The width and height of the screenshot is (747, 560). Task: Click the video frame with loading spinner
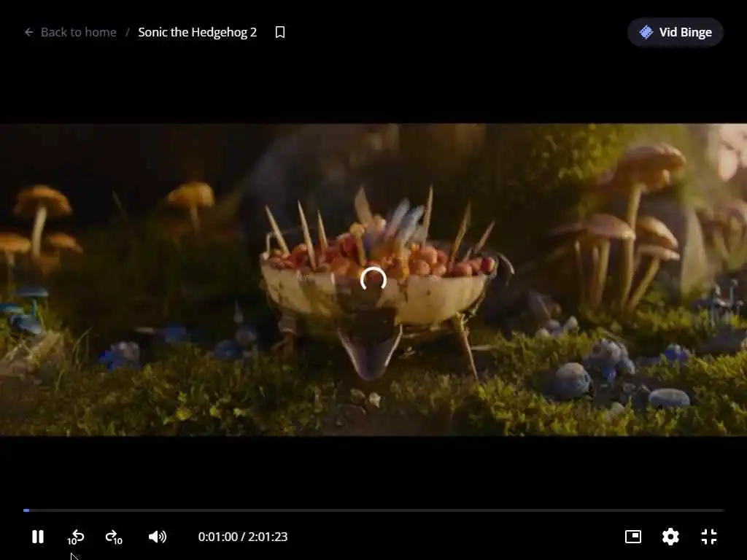373,280
